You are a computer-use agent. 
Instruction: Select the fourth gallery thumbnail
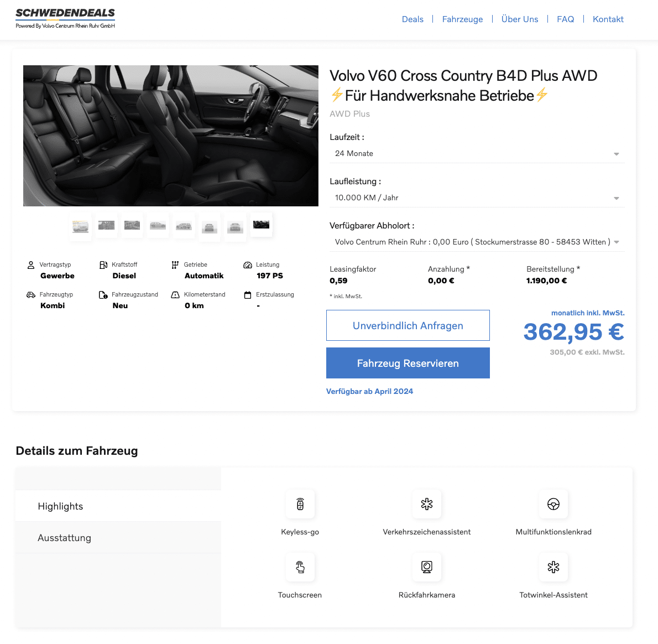pyautogui.click(x=158, y=225)
